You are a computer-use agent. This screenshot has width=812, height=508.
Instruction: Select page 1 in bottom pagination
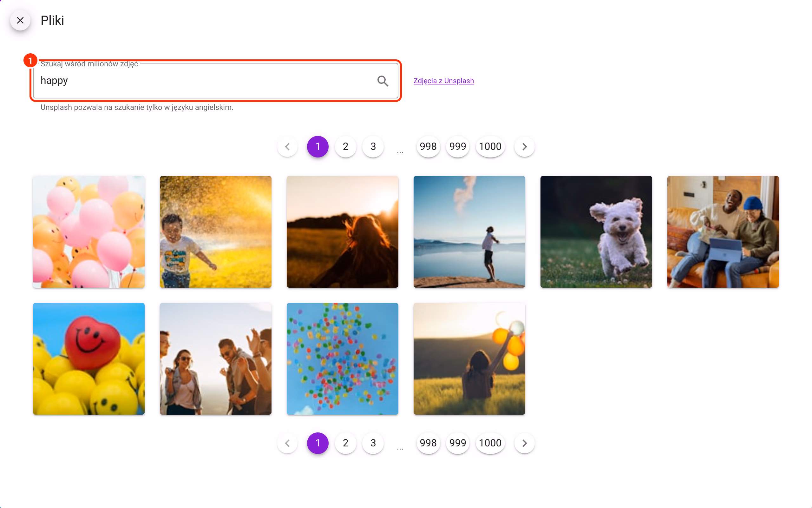tap(318, 443)
